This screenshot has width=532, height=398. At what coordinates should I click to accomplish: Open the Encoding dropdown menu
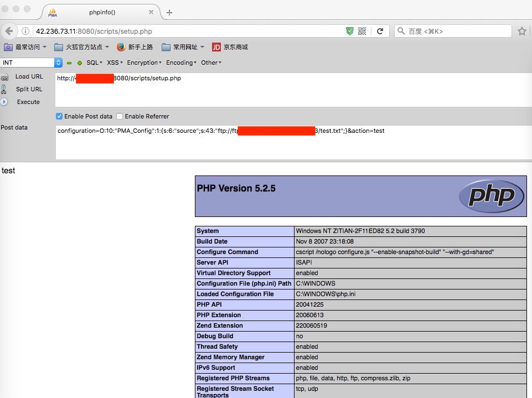(x=181, y=63)
